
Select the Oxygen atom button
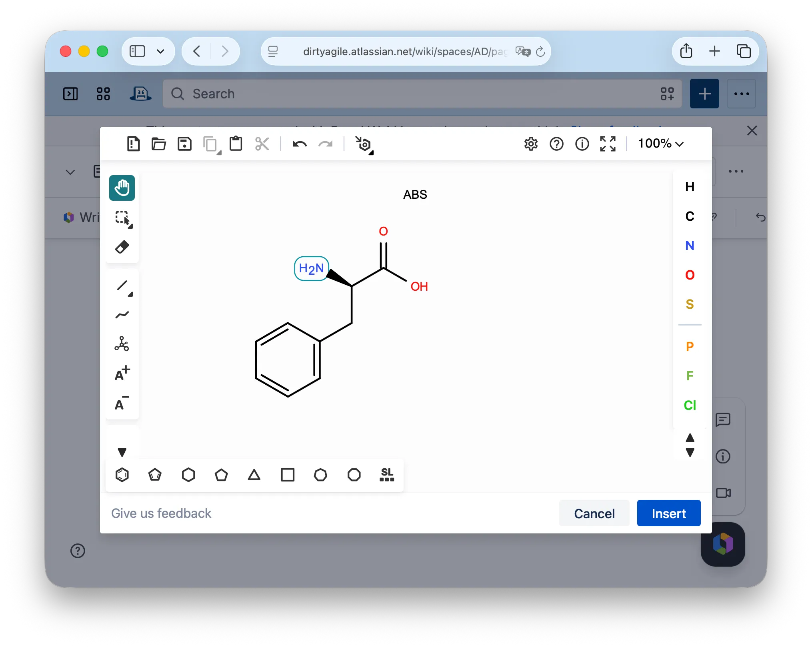690,275
